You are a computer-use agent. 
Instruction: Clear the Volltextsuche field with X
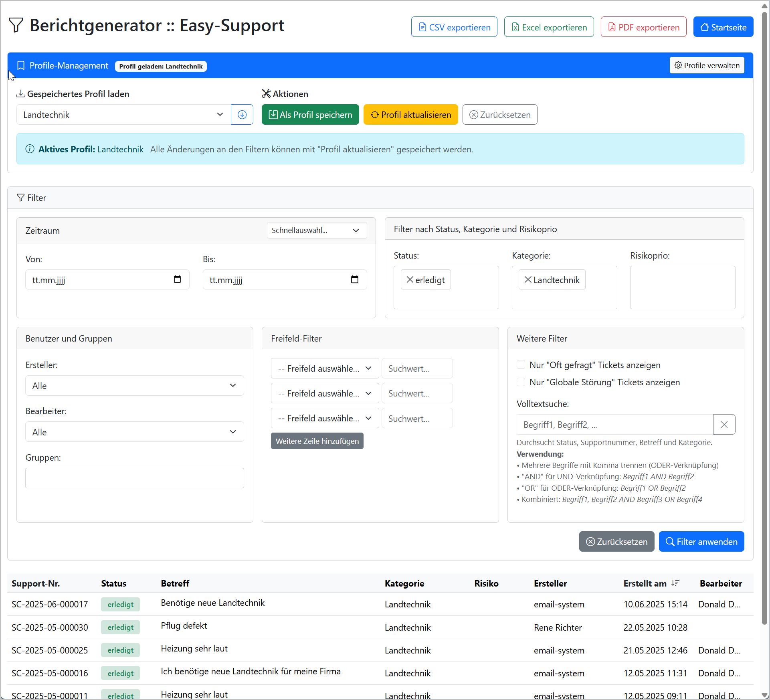[x=724, y=425]
